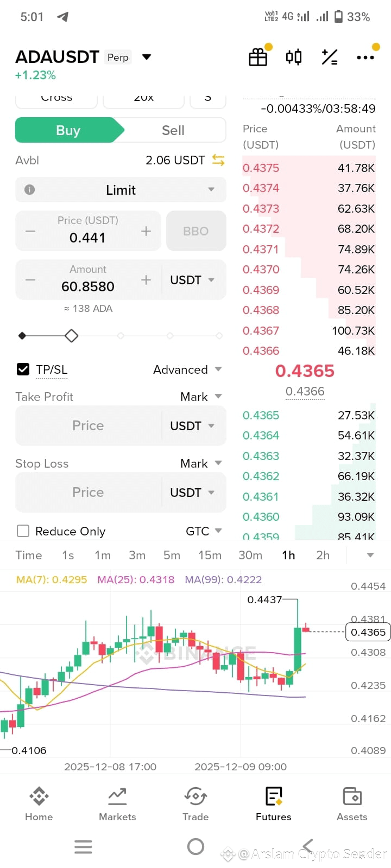This screenshot has height=868, width=391.
Task: Switch to the Sell side toggle
Action: click(173, 130)
